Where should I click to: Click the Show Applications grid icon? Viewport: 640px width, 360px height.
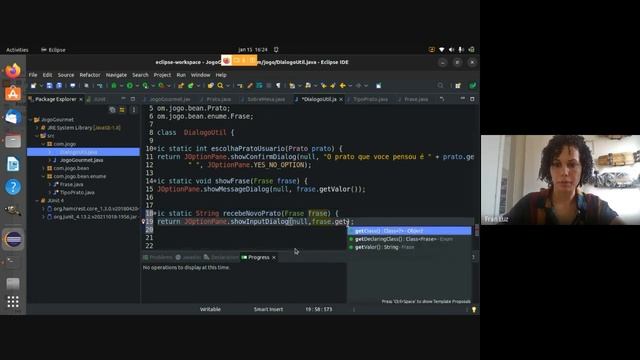pos(13,302)
